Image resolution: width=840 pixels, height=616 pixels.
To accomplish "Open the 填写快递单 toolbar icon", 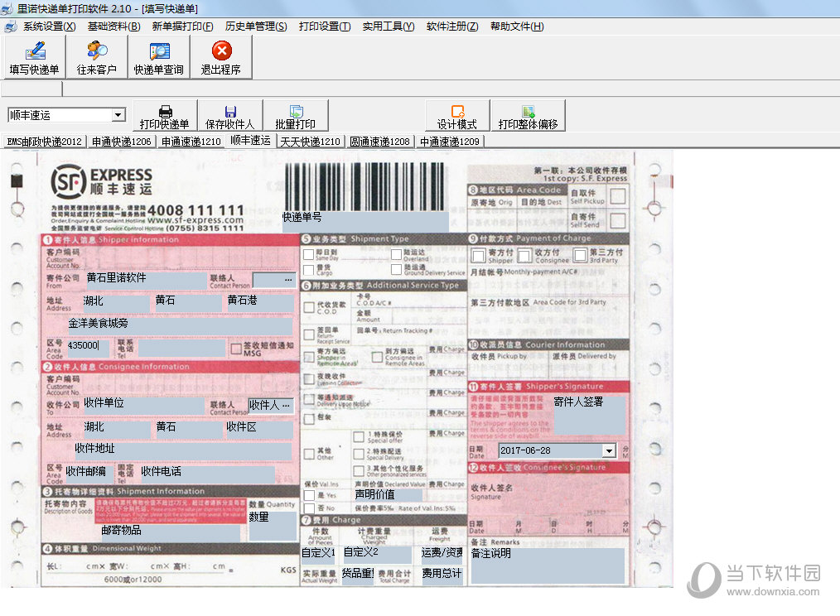I will click(x=34, y=58).
